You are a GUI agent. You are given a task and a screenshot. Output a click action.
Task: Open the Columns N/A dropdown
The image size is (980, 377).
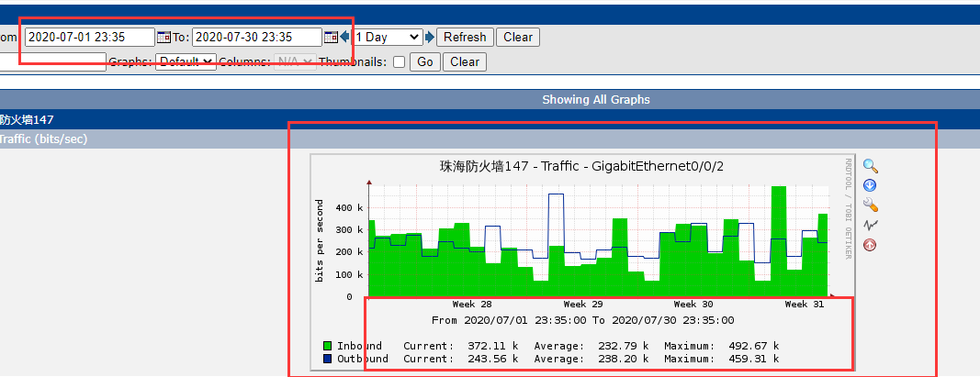[x=295, y=61]
